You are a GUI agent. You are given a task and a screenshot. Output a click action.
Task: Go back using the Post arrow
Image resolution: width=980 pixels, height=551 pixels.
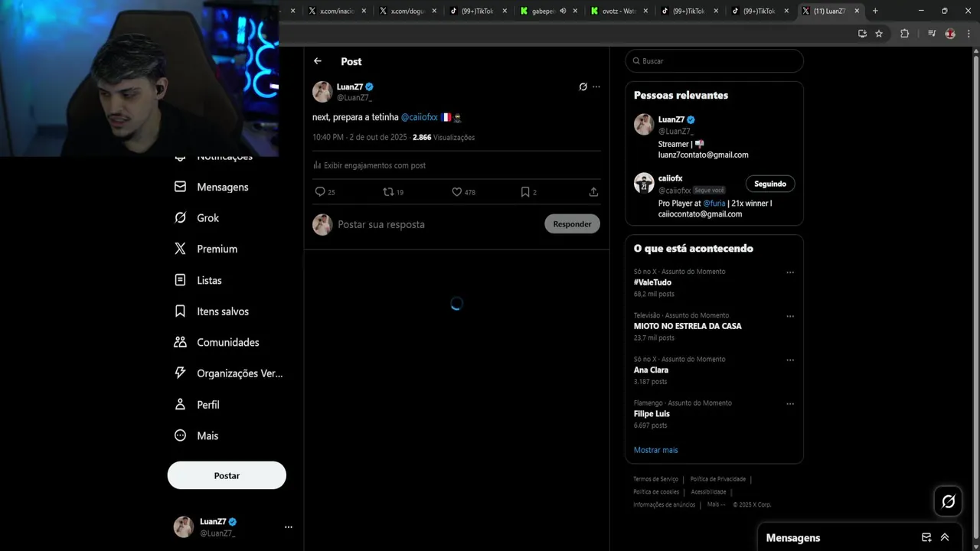pyautogui.click(x=318, y=61)
